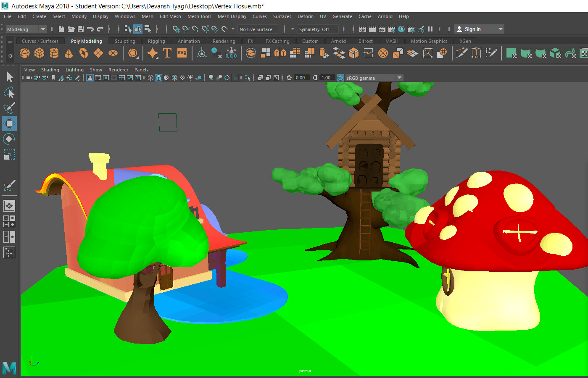Select the polygon Text tool
The image size is (588, 378).
[167, 53]
